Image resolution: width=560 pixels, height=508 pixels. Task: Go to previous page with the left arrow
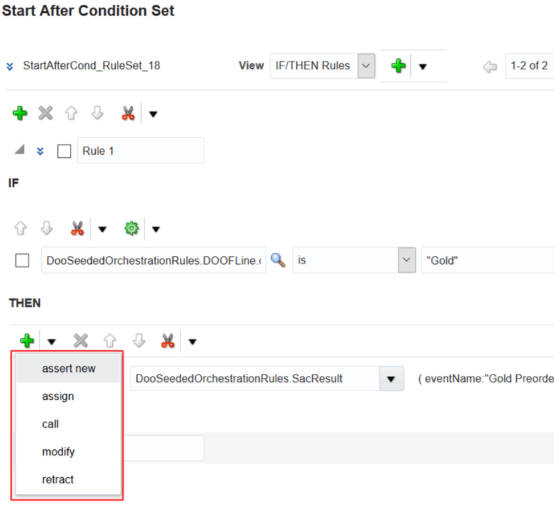[490, 66]
